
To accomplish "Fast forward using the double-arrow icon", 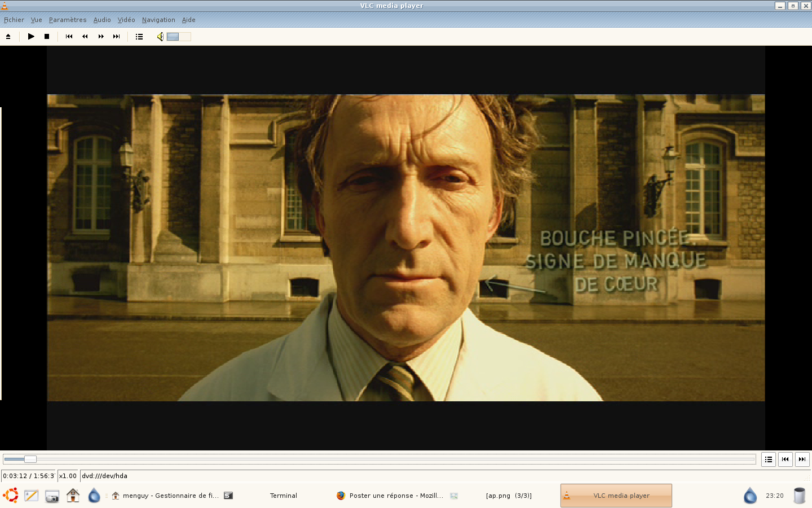I will point(101,37).
